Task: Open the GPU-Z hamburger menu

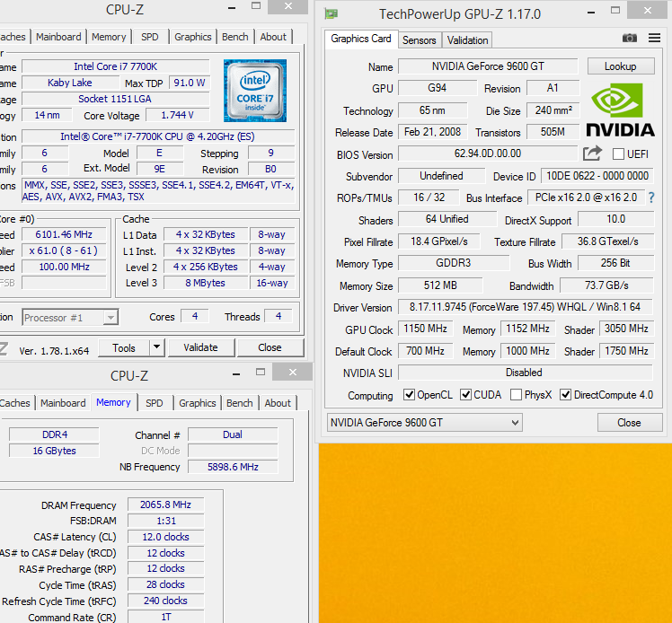Action: (653, 39)
